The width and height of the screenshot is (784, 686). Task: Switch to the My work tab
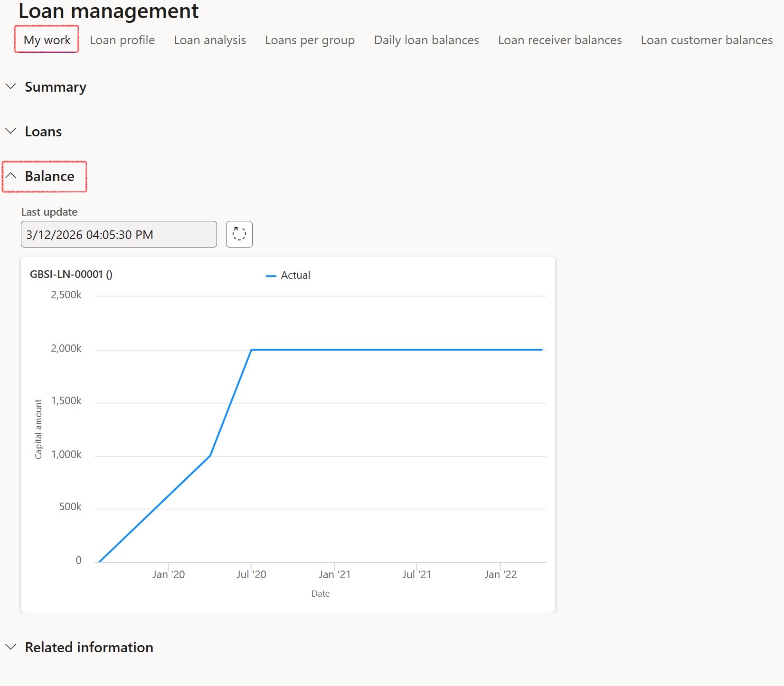[47, 40]
